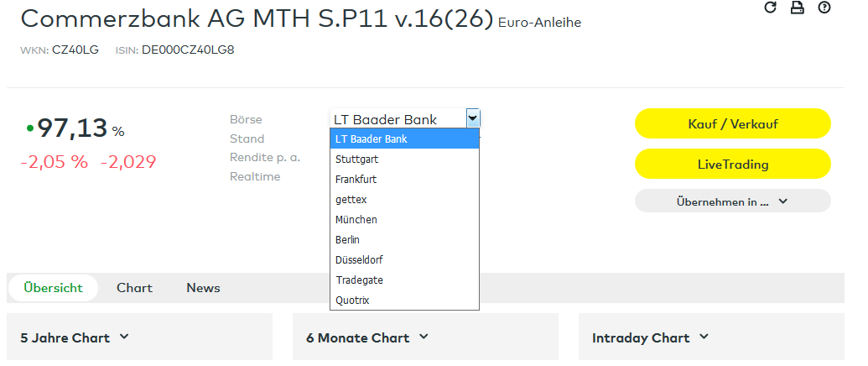The image size is (868, 366).
Task: Click the print icon
Action: point(798,8)
